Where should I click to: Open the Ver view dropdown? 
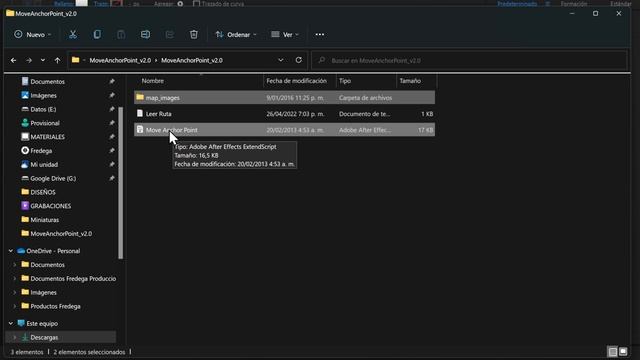[x=285, y=35]
